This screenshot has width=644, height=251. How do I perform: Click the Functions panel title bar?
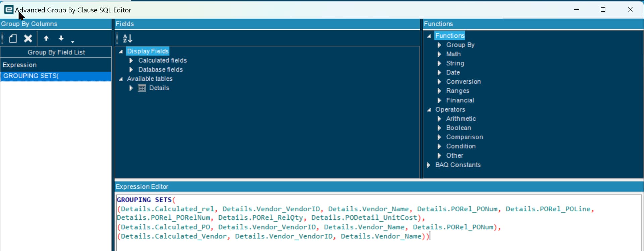(x=533, y=24)
